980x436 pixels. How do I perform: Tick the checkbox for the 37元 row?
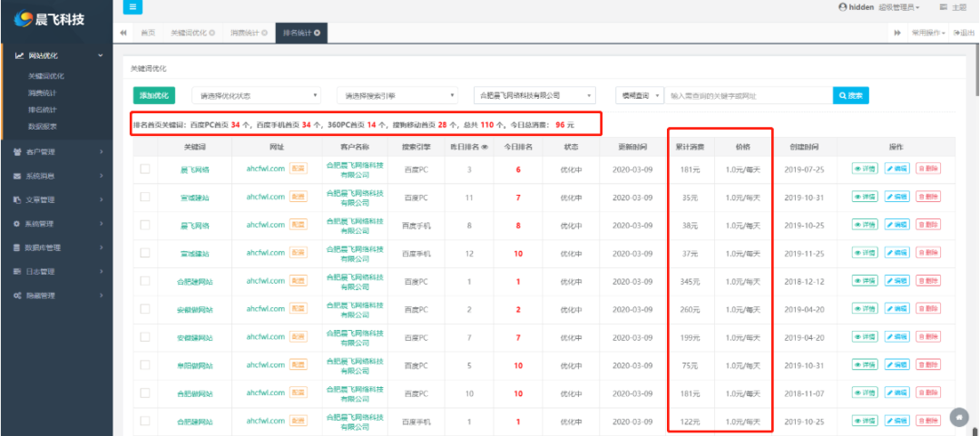click(x=145, y=253)
